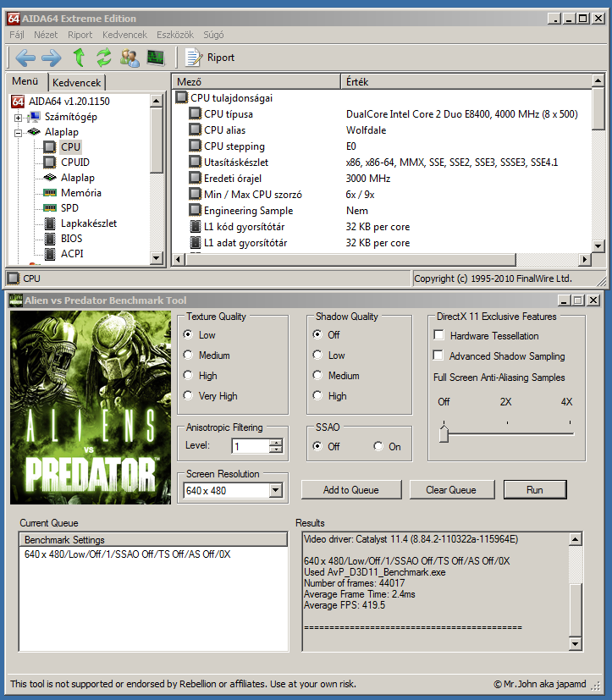Increase Anisotropic Filtering level with up arrow
This screenshot has width=612, height=700.
[276, 442]
